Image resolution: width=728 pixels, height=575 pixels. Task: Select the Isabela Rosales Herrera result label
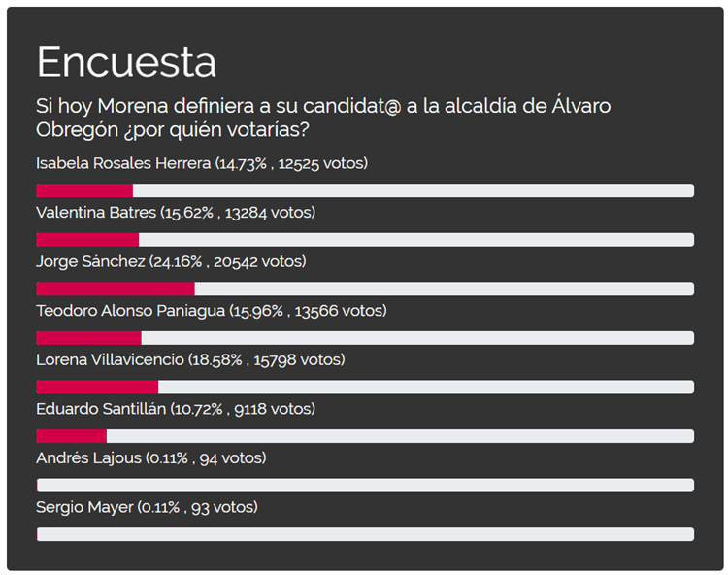point(201,163)
